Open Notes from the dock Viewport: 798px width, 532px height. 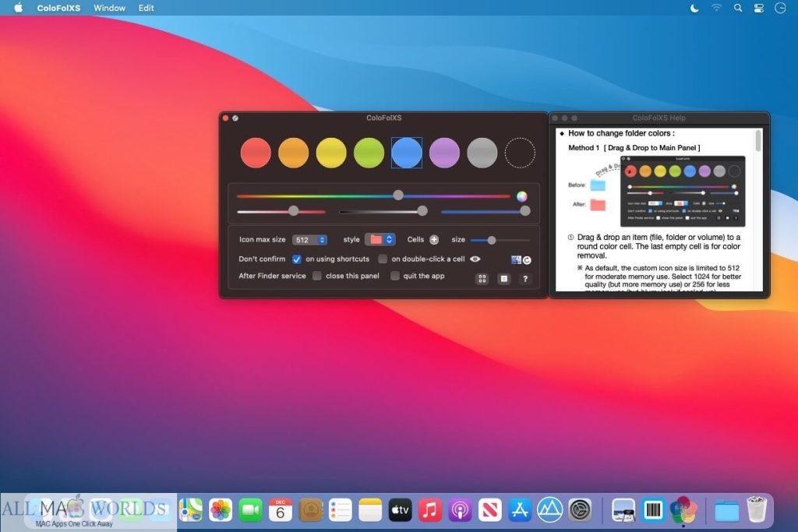coord(370,510)
